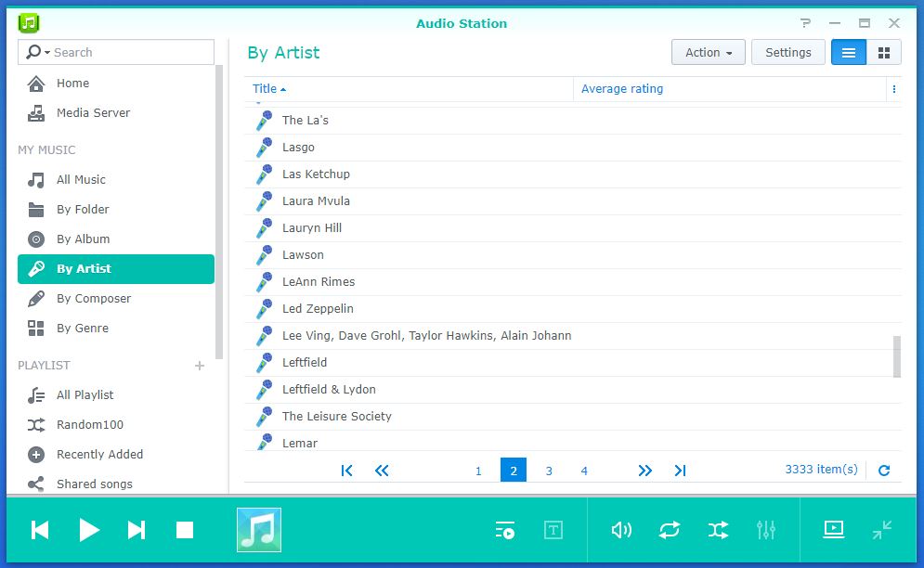The image size is (924, 568).
Task: Open All Music library
Action: point(116,180)
